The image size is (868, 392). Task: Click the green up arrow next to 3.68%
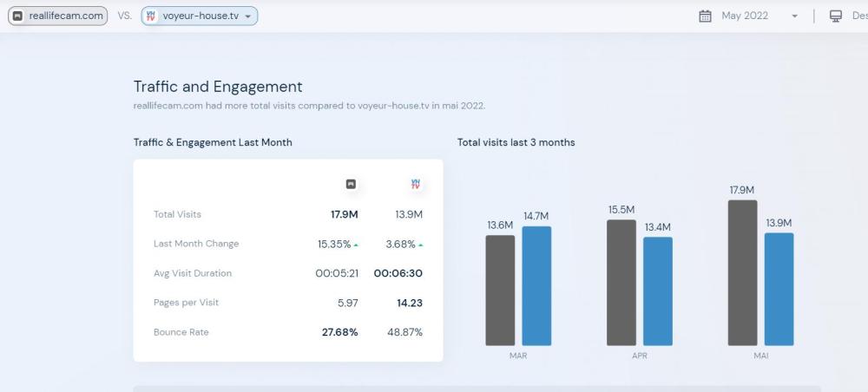tap(421, 245)
